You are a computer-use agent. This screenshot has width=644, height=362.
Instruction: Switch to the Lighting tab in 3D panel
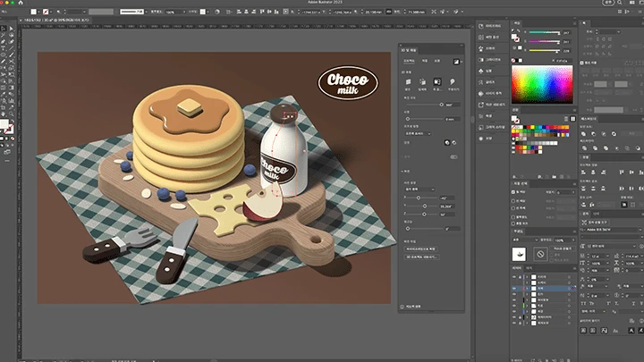(x=437, y=61)
